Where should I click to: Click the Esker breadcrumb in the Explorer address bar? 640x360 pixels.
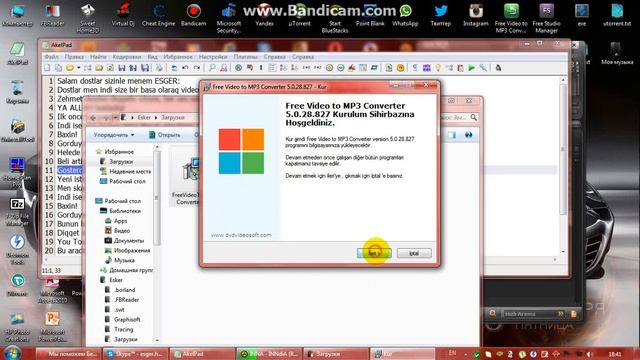point(144,118)
